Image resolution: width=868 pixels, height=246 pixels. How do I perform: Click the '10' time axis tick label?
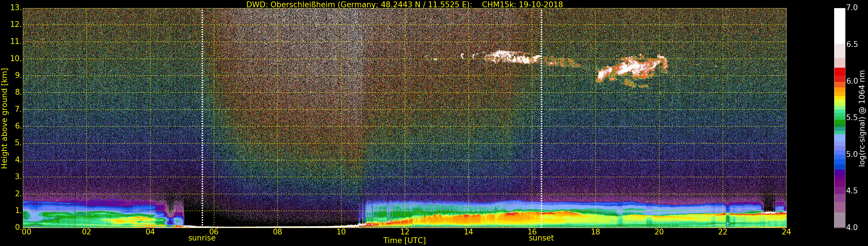341,232
